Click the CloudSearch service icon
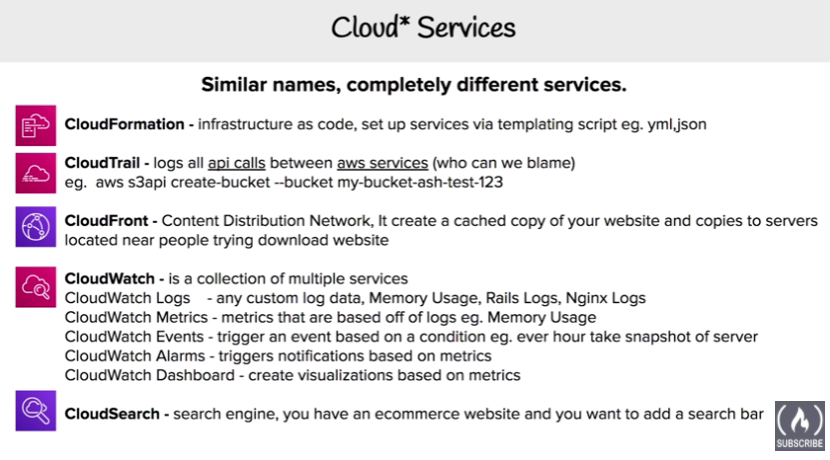 pos(35,411)
